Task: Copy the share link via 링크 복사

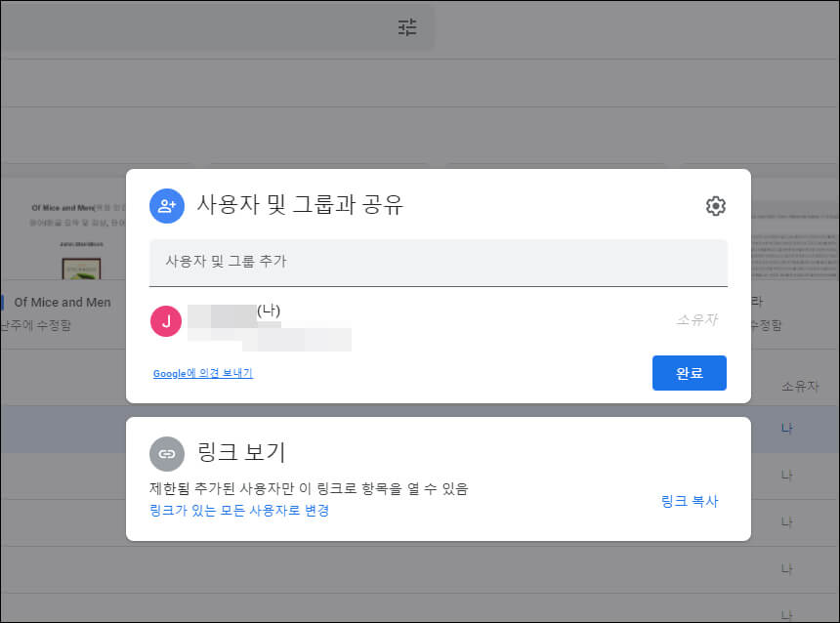Action: tap(688, 500)
